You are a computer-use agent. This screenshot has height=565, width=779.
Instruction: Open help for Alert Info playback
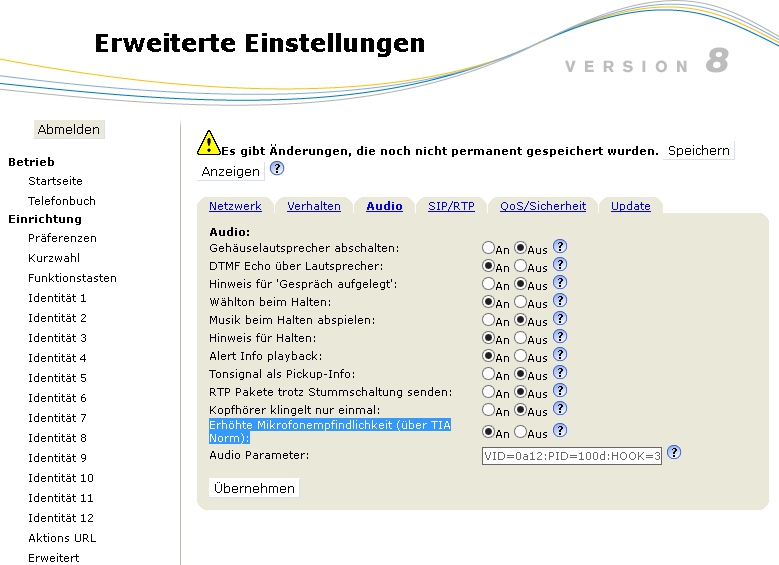coord(560,355)
